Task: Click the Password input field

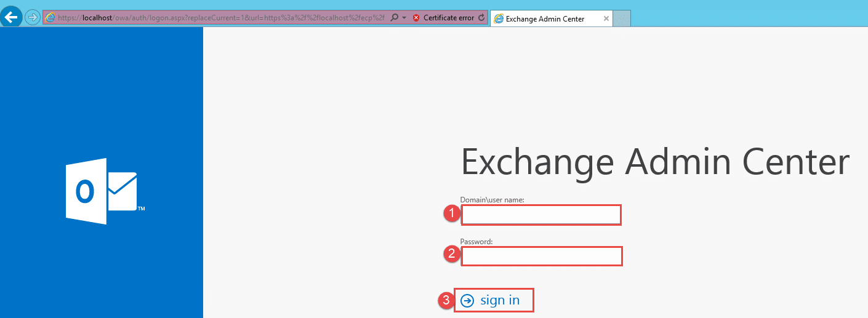Action: coord(542,256)
